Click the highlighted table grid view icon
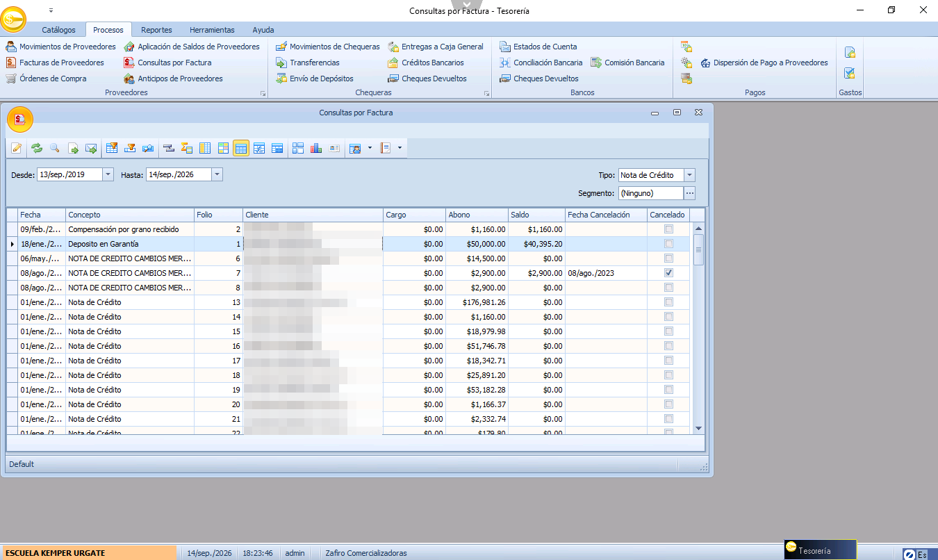 coord(241,148)
